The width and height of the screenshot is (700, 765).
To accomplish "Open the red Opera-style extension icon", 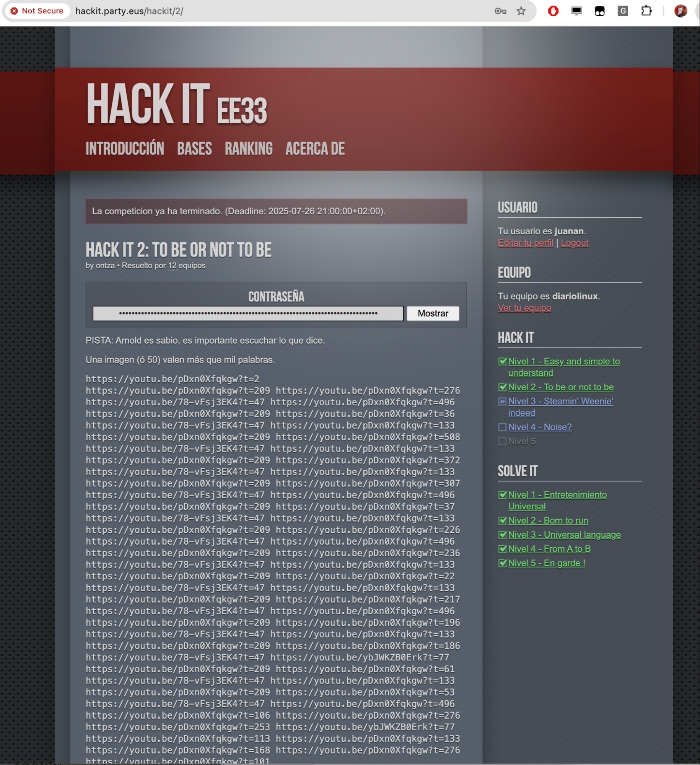I will 553,11.
